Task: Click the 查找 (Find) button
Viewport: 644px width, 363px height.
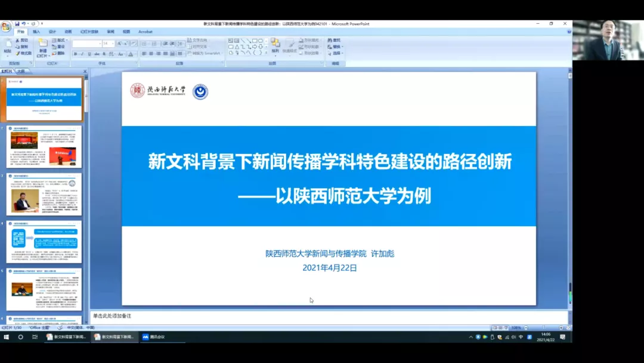Action: pyautogui.click(x=334, y=40)
